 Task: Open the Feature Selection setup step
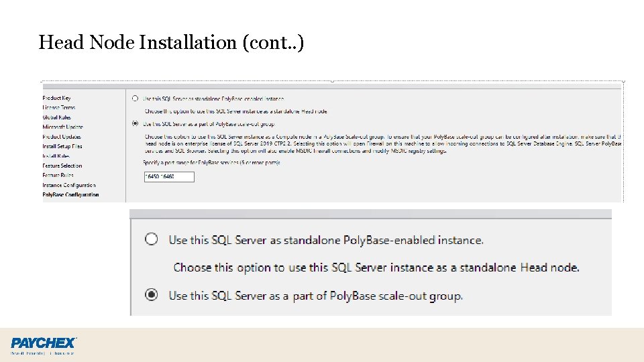62,166
